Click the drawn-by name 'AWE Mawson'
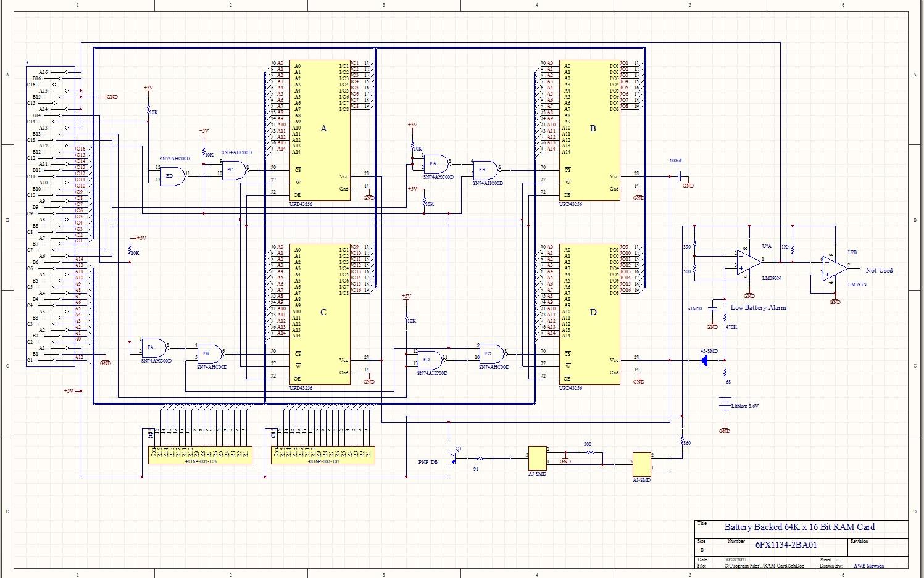Image resolution: width=924 pixels, height=578 pixels. click(868, 566)
